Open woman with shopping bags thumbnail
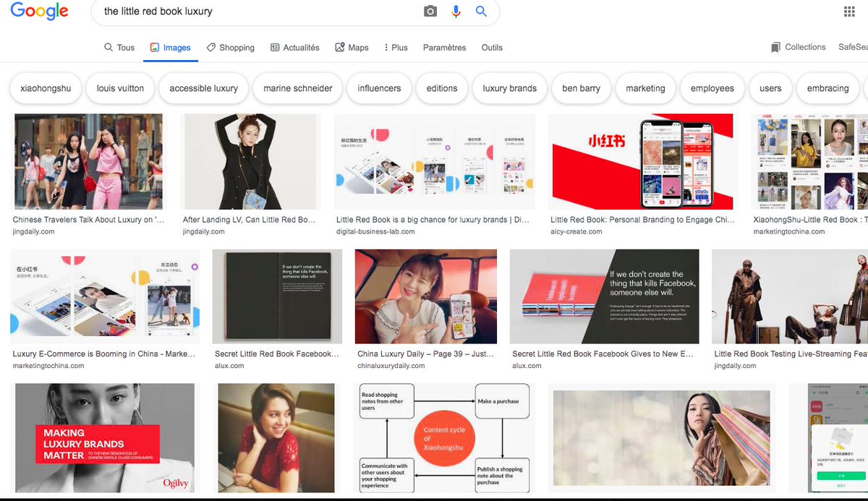 pyautogui.click(x=662, y=438)
